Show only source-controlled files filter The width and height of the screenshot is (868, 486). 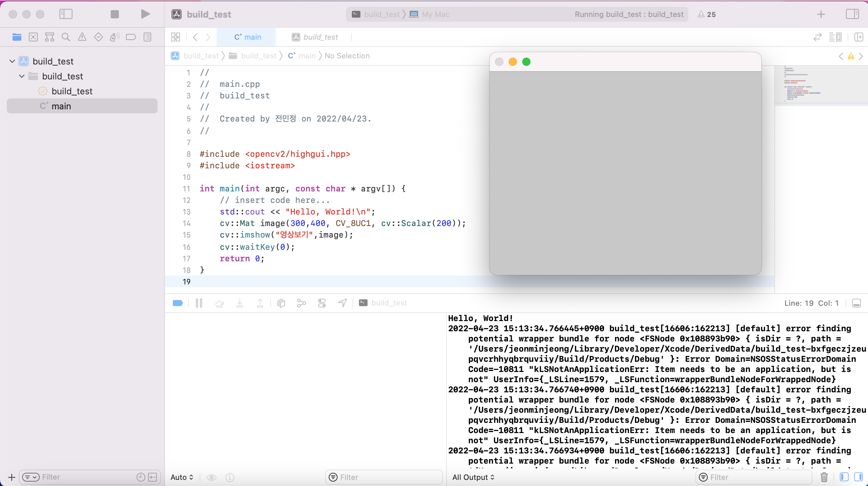click(x=153, y=477)
